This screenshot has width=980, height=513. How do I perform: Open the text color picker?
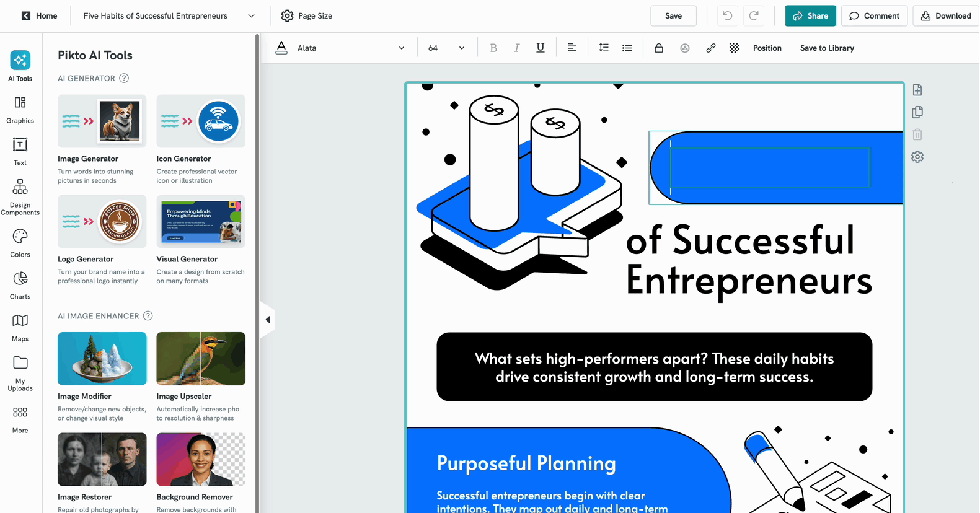pos(281,48)
